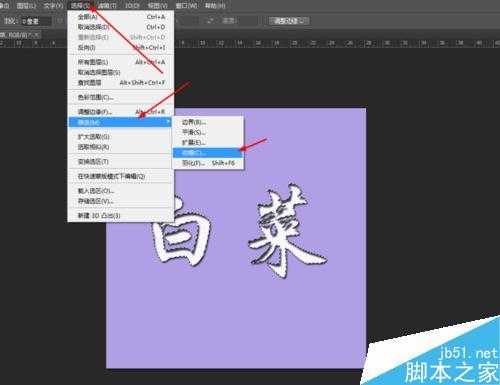
Task: Open 色彩范围(C)... color range dialog
Action: pyautogui.click(x=121, y=97)
